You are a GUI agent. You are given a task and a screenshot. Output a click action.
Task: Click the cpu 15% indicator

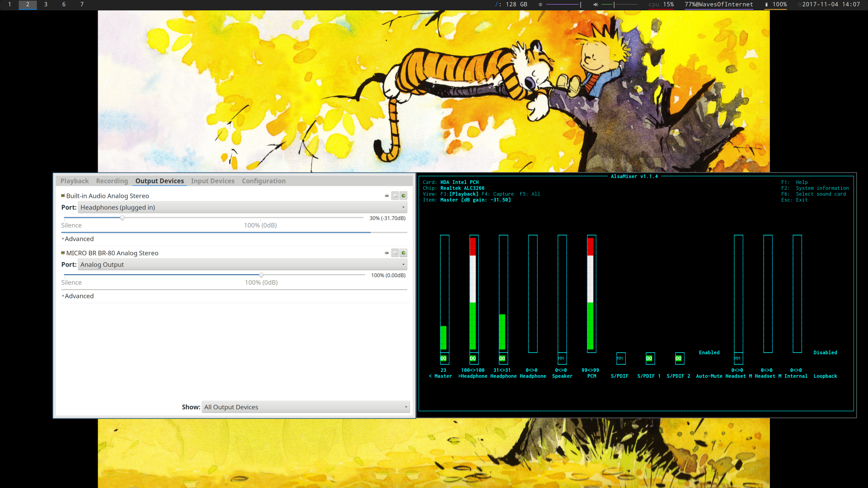(661, 5)
